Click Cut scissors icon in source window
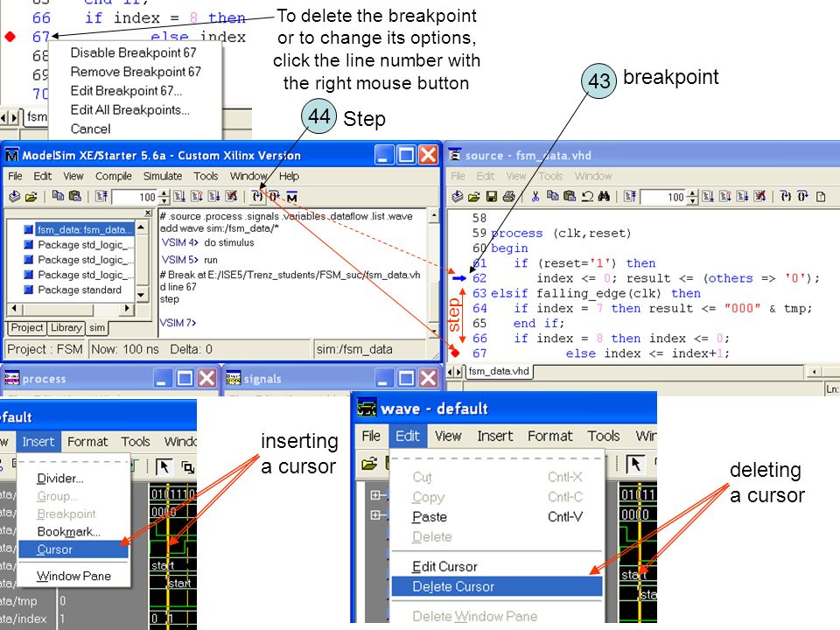 pyautogui.click(x=535, y=197)
